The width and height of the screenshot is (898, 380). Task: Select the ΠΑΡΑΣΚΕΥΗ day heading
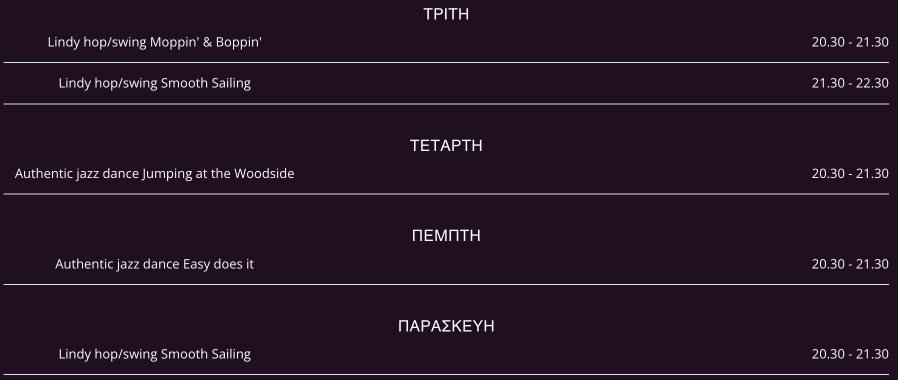tap(446, 326)
